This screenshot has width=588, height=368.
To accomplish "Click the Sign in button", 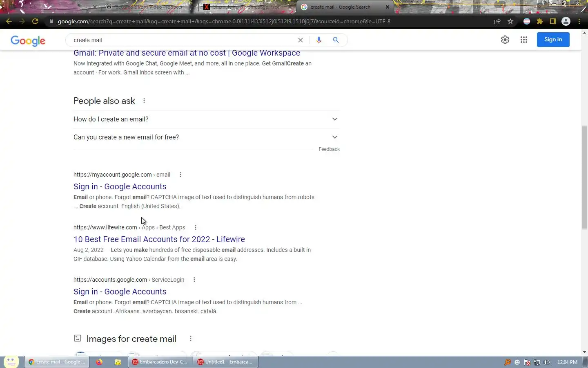I will pyautogui.click(x=553, y=40).
